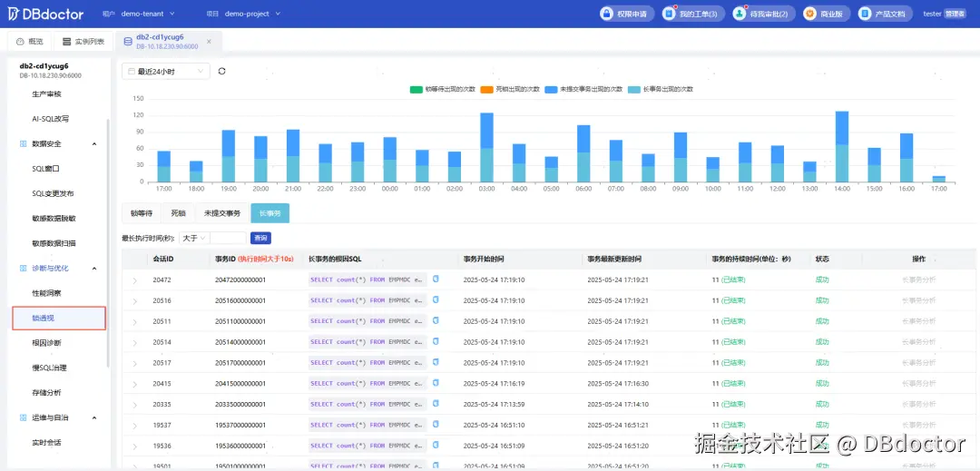Open 实时会话 in sidebar

coord(47,442)
